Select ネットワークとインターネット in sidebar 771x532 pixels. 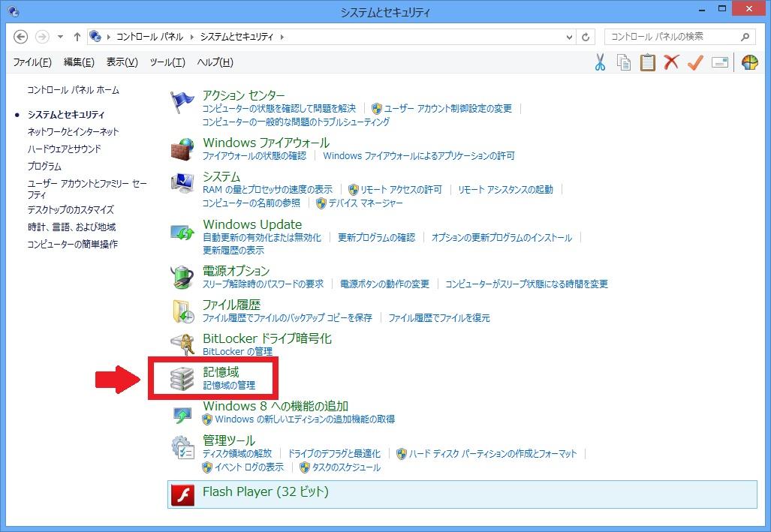[74, 132]
